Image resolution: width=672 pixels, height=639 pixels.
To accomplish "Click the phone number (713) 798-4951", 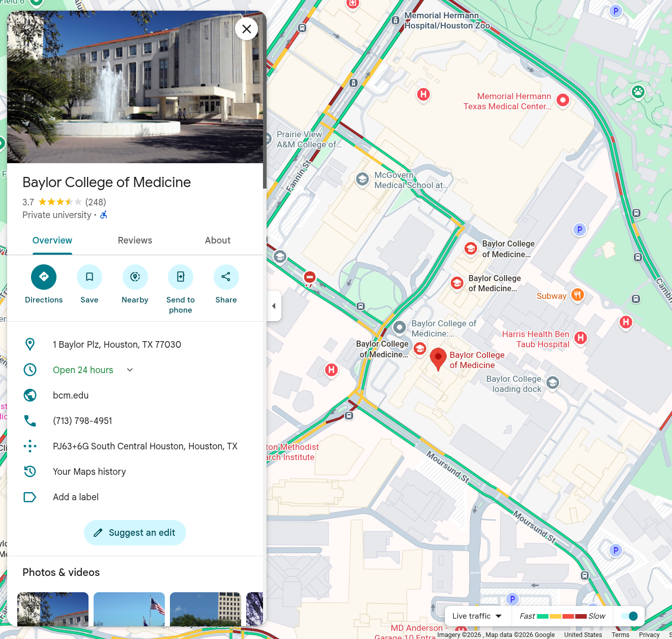I will click(x=82, y=421).
